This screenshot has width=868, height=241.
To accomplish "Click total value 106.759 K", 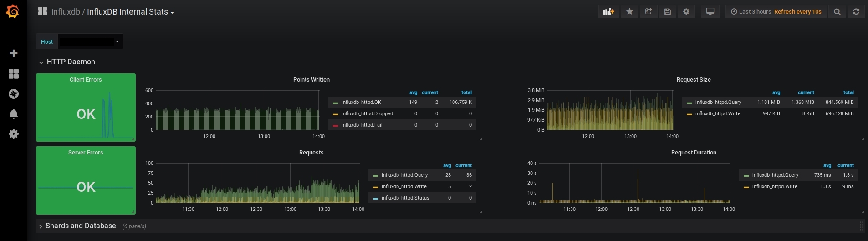I will tap(460, 102).
